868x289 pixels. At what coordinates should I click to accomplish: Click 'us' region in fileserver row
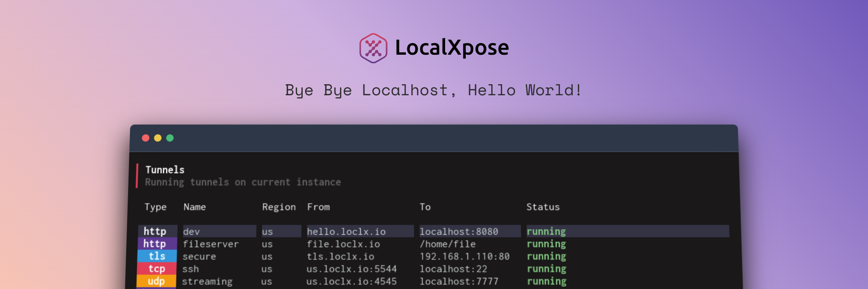(x=267, y=244)
